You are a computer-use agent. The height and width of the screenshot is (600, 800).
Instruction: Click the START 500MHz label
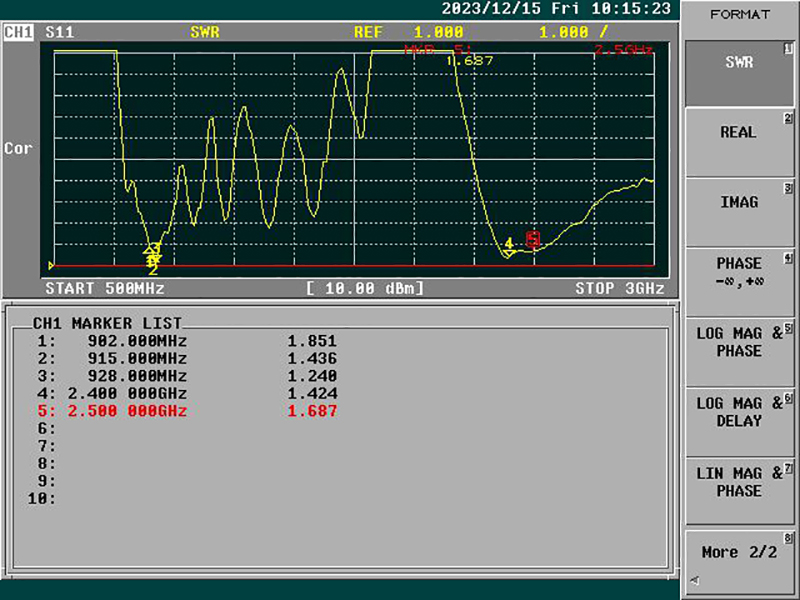tap(105, 288)
